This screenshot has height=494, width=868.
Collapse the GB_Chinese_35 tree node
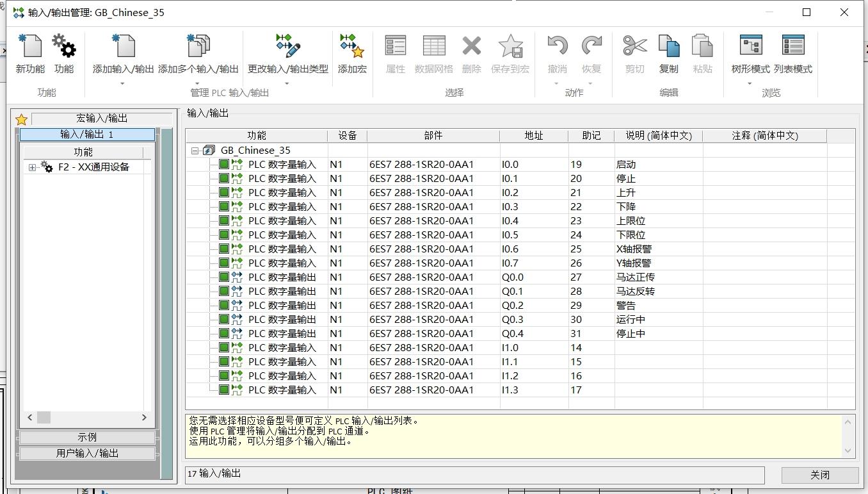point(195,151)
